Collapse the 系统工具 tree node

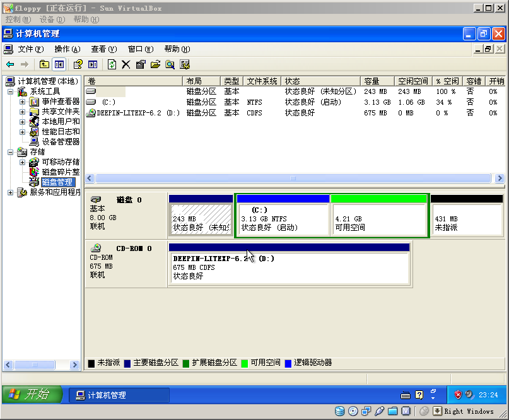[x=10, y=91]
